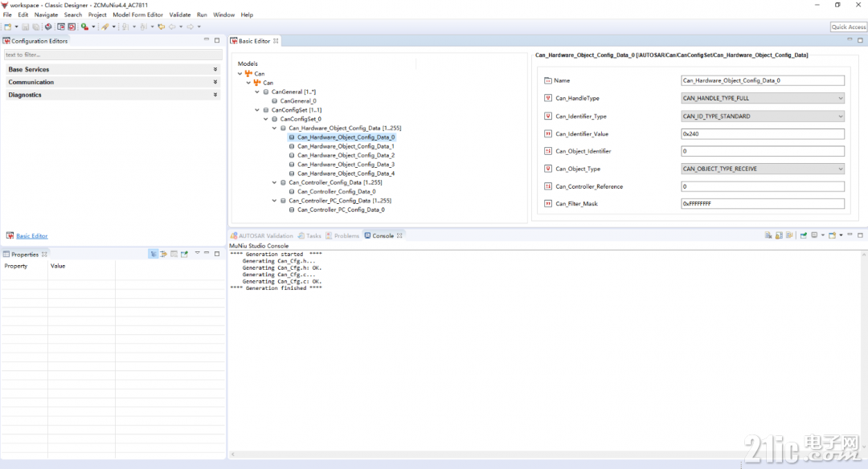Switch to the AUTOSAR Validation tab
The height and width of the screenshot is (469, 868).
[x=261, y=235]
